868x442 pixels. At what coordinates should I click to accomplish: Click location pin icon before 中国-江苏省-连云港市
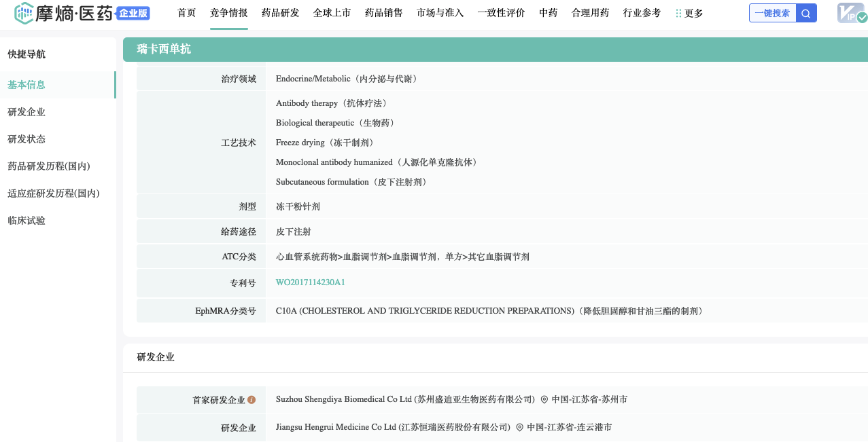520,428
